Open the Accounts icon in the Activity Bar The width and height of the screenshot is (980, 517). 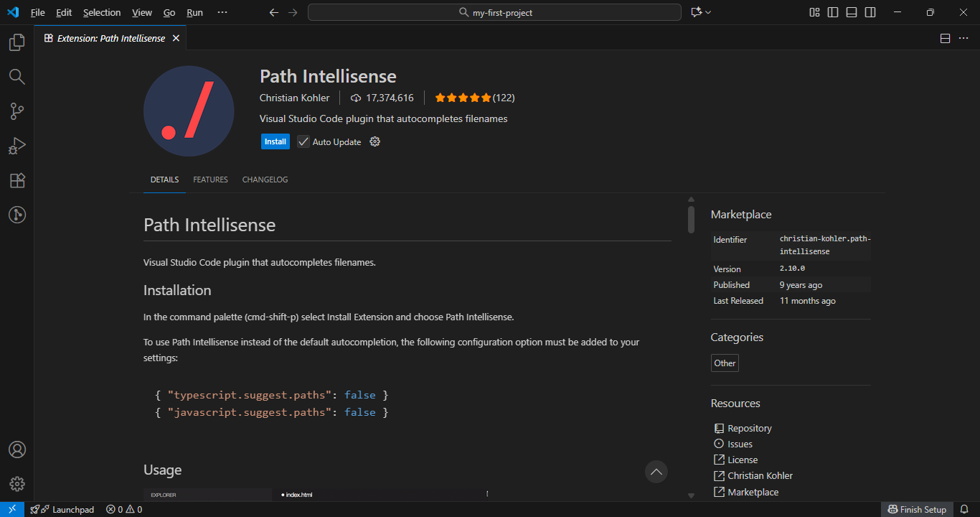(17, 450)
